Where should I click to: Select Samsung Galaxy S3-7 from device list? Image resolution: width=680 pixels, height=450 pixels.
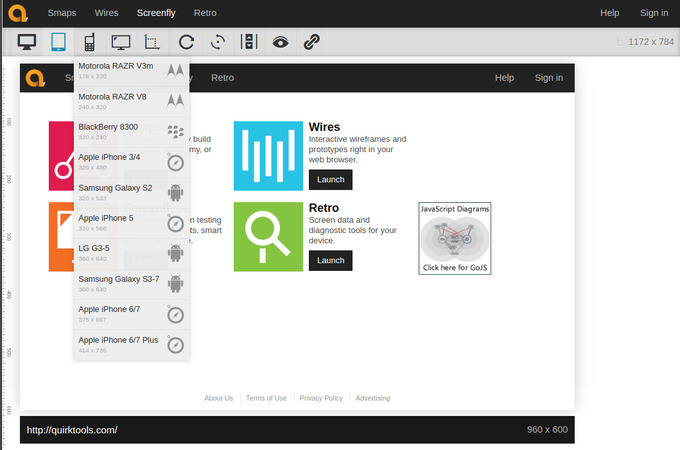coord(132,284)
